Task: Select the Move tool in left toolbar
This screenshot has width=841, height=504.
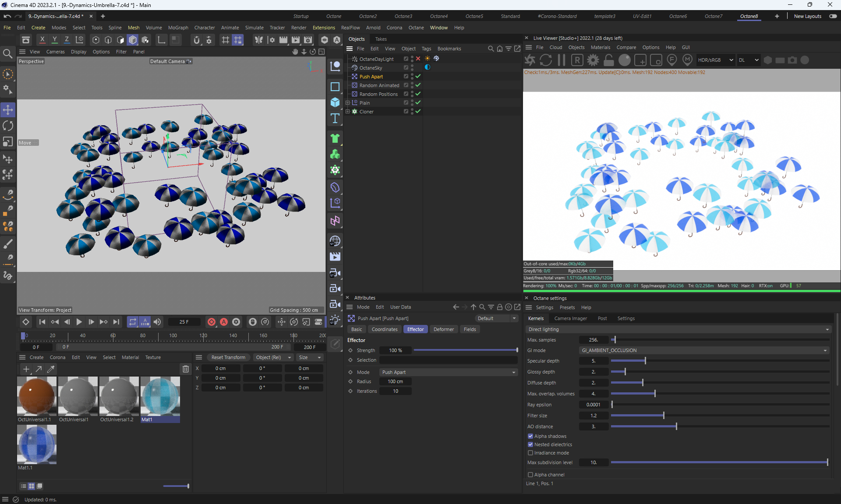Action: click(8, 109)
